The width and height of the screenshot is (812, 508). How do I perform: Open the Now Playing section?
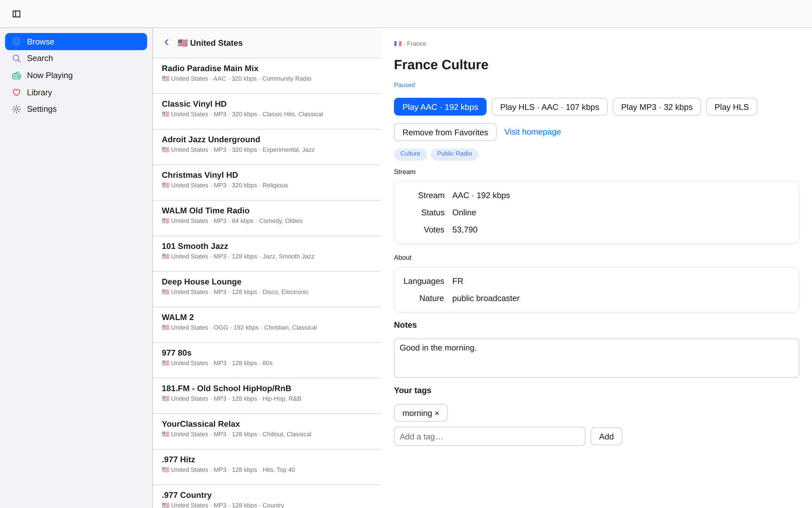coord(76,76)
